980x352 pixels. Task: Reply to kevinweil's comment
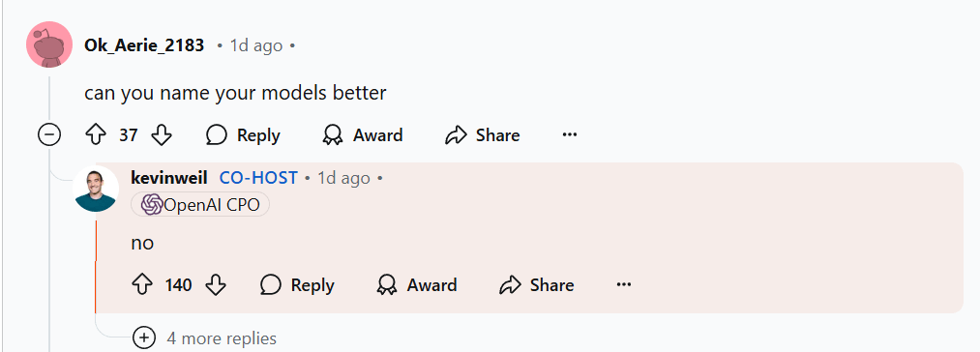pos(298,285)
